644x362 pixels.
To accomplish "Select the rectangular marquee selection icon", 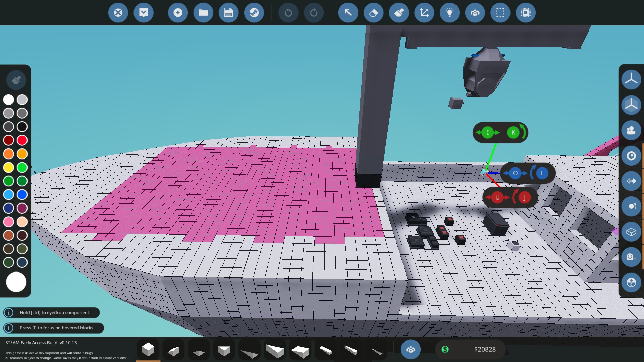I will coord(500,13).
